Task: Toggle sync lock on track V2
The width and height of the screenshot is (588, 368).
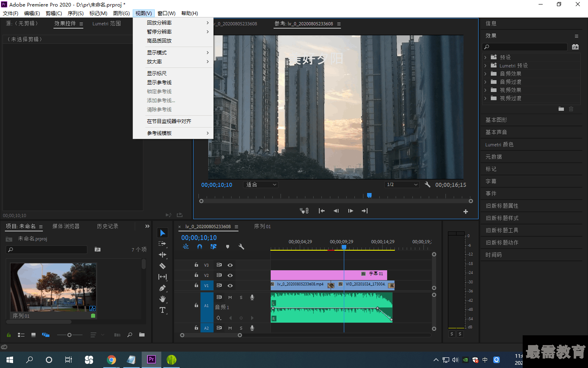Action: coord(219,275)
